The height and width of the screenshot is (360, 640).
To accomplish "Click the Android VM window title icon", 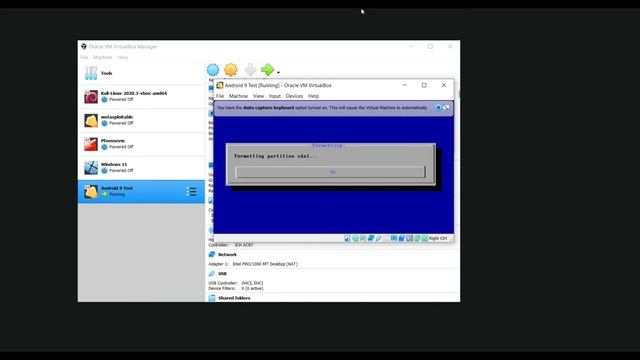I will click(x=220, y=85).
